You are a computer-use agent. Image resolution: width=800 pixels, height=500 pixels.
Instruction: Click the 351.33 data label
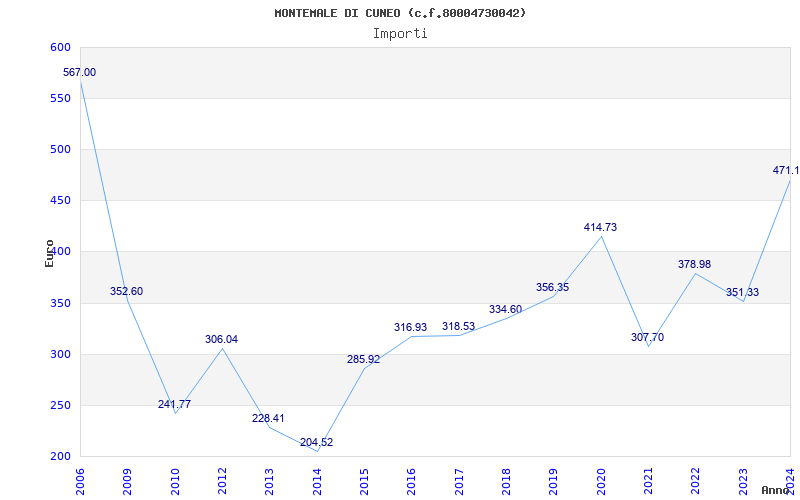742,292
